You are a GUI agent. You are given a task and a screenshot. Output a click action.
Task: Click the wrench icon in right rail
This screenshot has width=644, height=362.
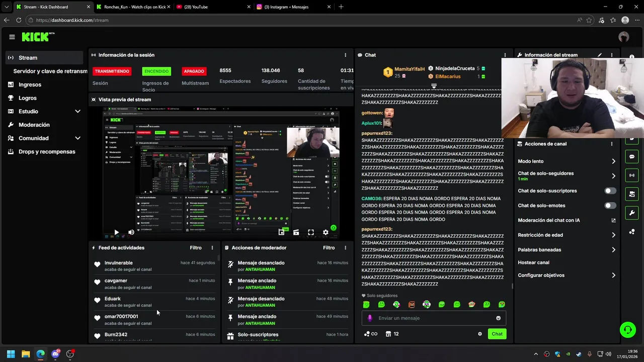pos(632,213)
